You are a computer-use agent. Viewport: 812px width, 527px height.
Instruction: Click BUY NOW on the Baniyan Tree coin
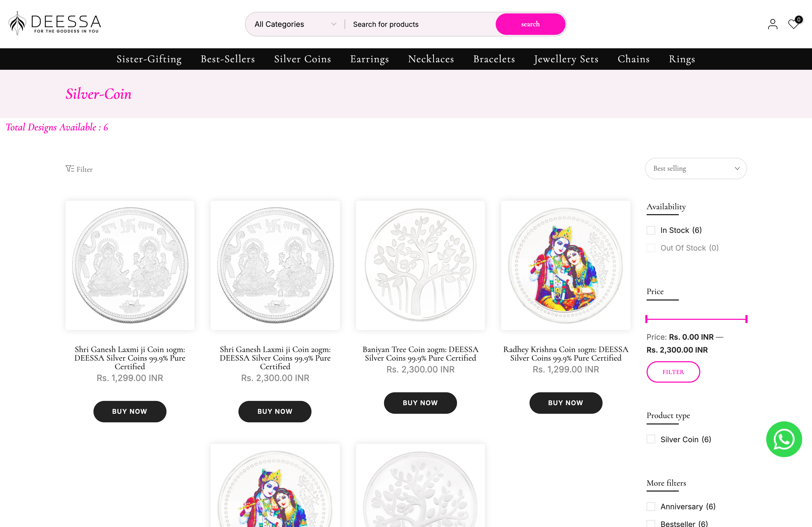[x=420, y=402]
